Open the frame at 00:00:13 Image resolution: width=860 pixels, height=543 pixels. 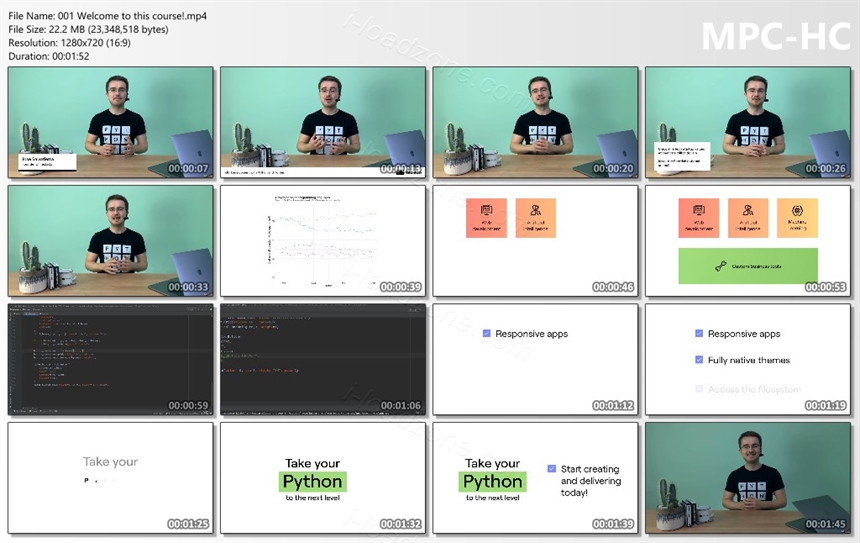coord(323,122)
